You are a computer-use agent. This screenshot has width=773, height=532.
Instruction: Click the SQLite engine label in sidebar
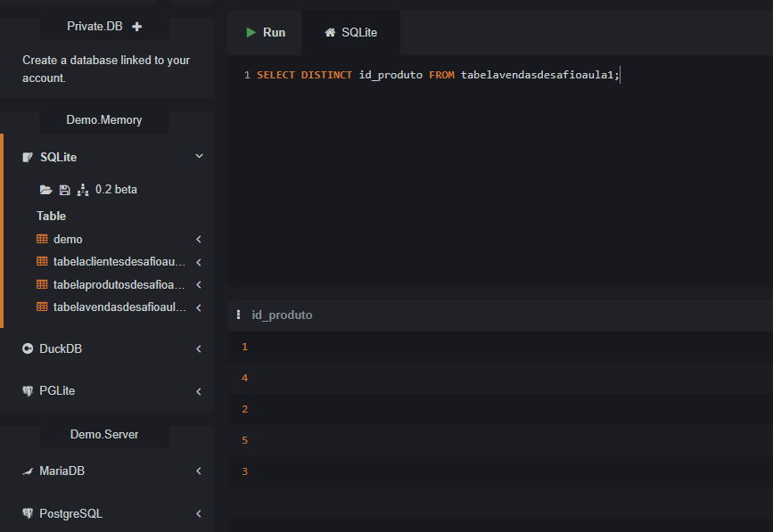58,157
